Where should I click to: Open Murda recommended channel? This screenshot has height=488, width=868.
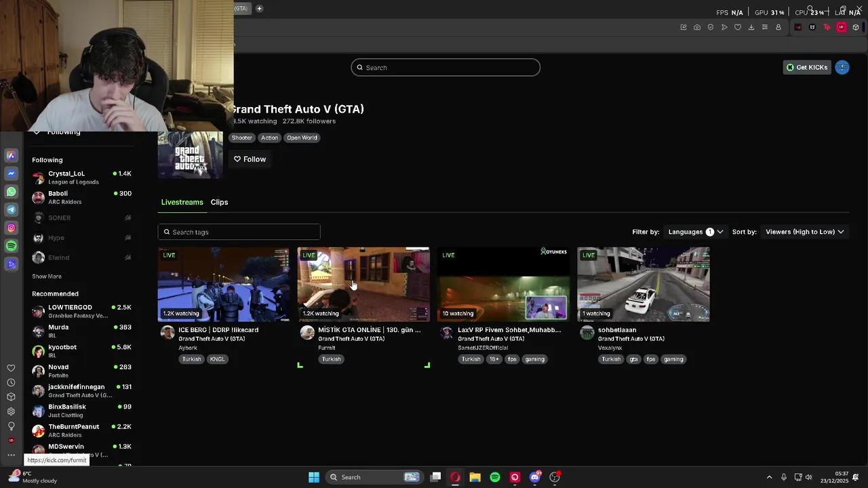pos(81,331)
